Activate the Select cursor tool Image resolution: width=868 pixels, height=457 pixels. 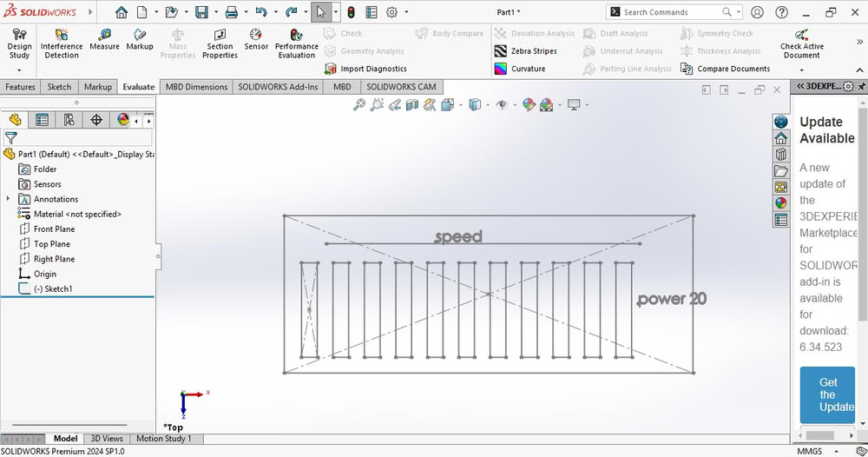pos(321,12)
